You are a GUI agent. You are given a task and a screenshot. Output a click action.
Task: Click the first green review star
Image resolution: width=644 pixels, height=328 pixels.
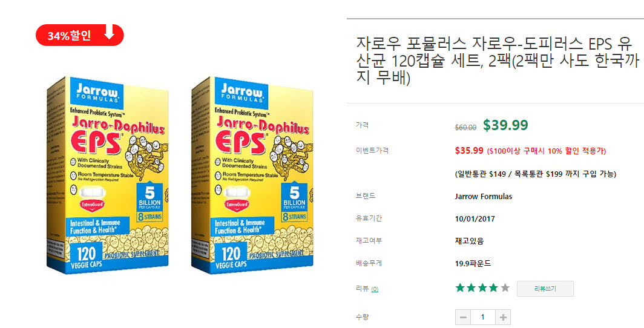[x=461, y=288]
